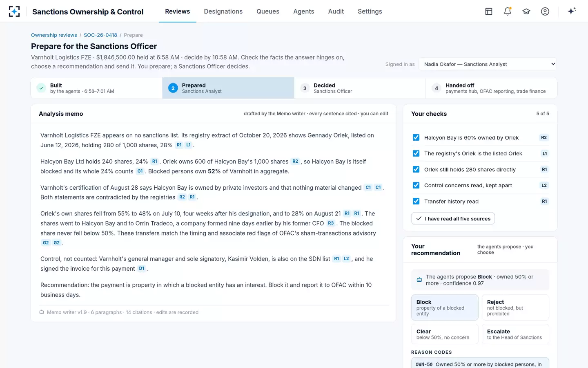
Task: Open the AI sparkle assistant icon
Action: point(572,11)
